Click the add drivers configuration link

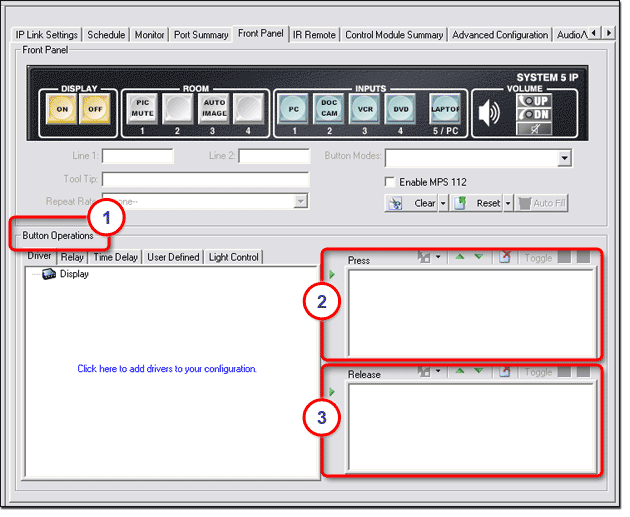coord(167,369)
